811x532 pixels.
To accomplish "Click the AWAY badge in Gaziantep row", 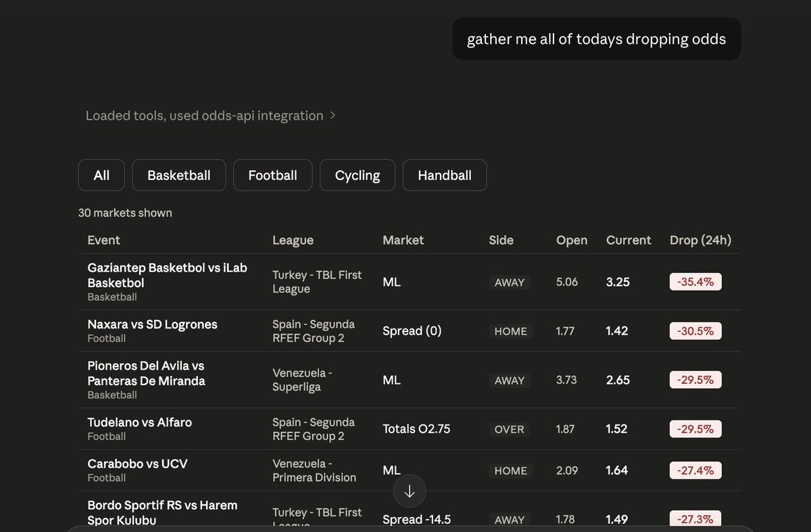I will click(x=510, y=283).
